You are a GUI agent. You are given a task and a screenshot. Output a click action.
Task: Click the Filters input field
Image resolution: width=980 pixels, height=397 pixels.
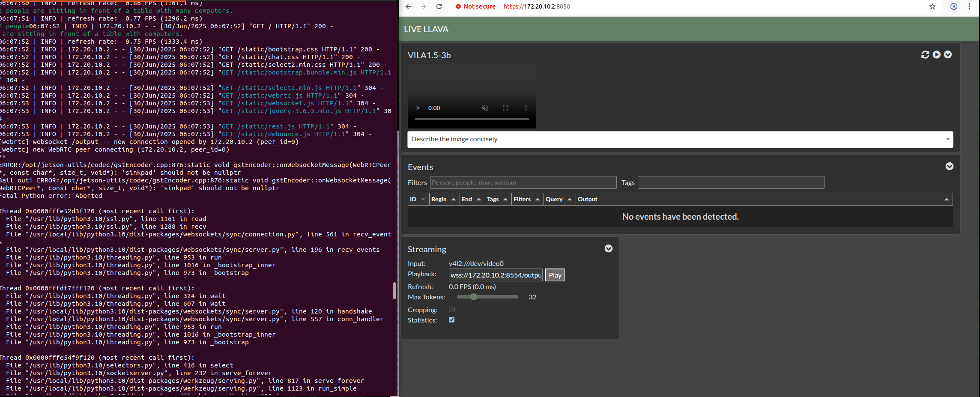(x=523, y=183)
